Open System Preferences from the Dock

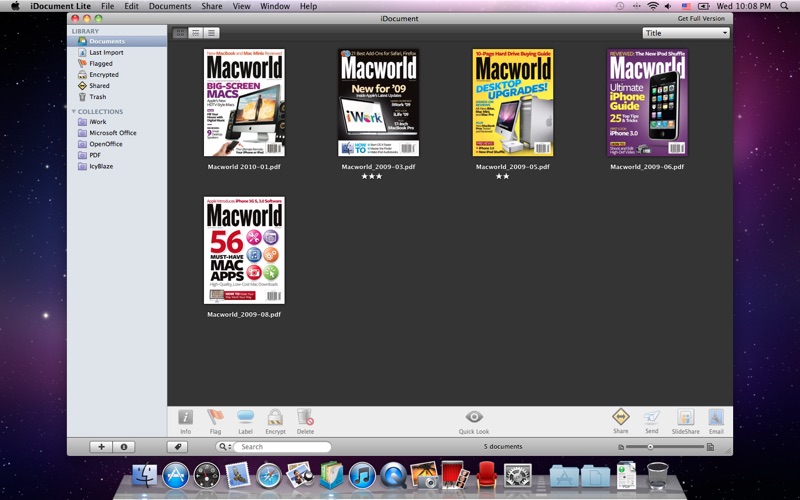(x=517, y=476)
